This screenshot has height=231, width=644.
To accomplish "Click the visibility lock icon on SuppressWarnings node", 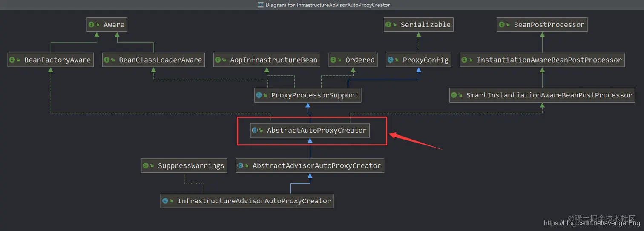I will pyautogui.click(x=152, y=166).
